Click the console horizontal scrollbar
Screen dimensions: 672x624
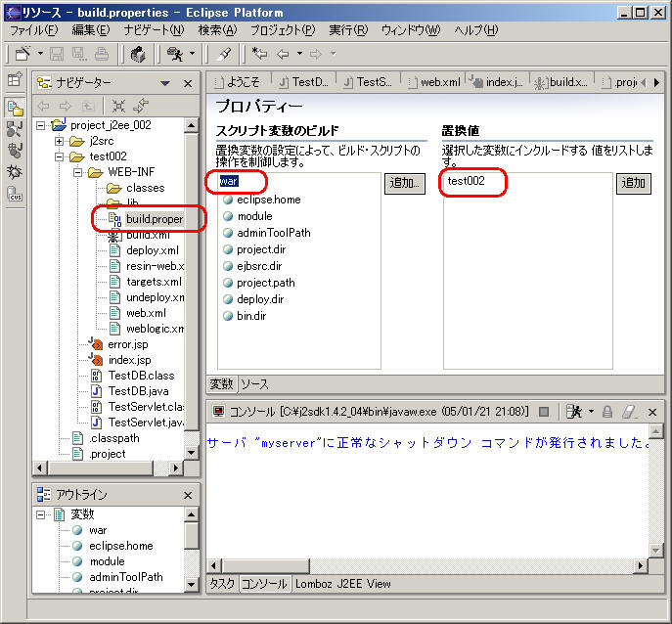421,566
